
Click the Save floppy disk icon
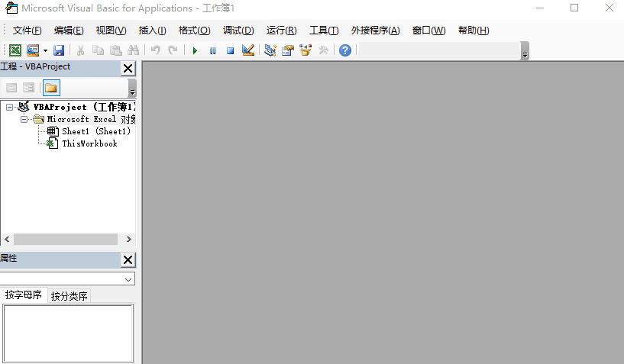tap(59, 50)
